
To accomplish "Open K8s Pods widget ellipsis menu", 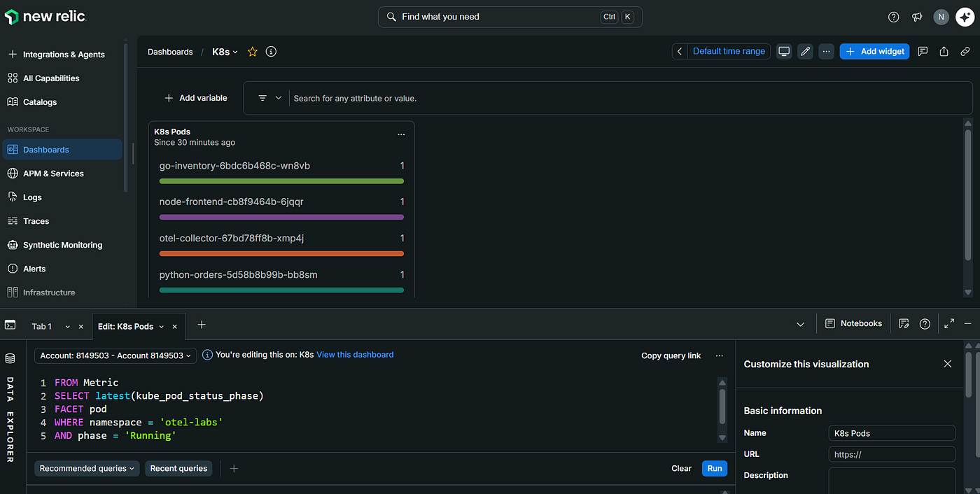I will [x=401, y=134].
